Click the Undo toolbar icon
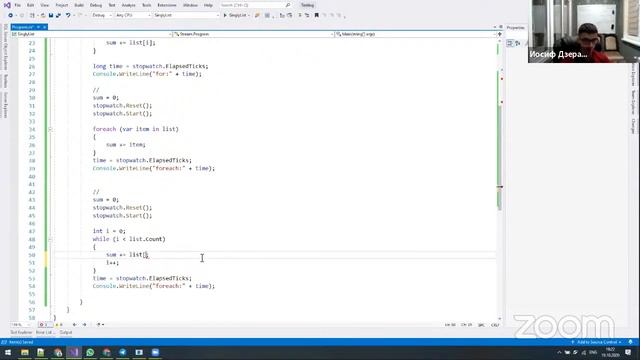Screen dimensions: 640x360 click(x=68, y=15)
